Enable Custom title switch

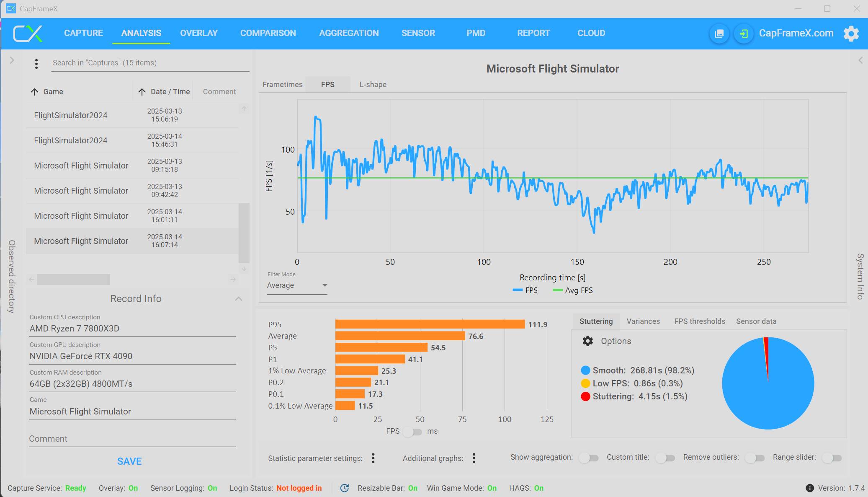665,458
